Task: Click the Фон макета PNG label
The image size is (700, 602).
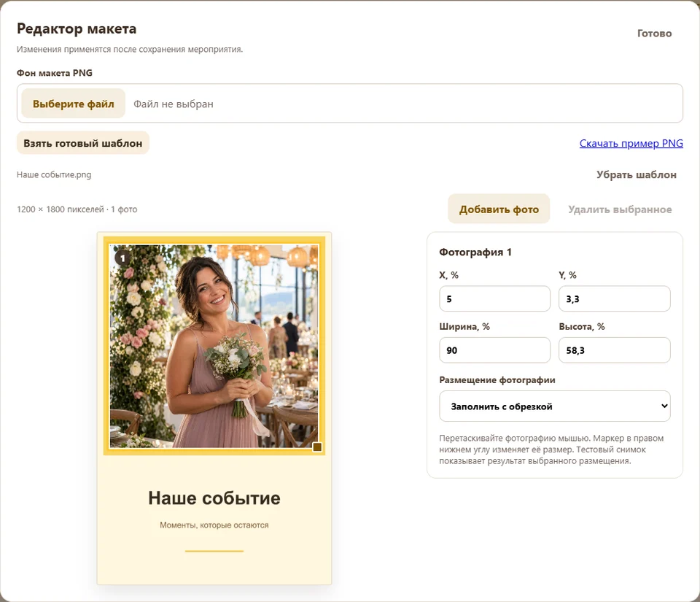Action: click(55, 73)
